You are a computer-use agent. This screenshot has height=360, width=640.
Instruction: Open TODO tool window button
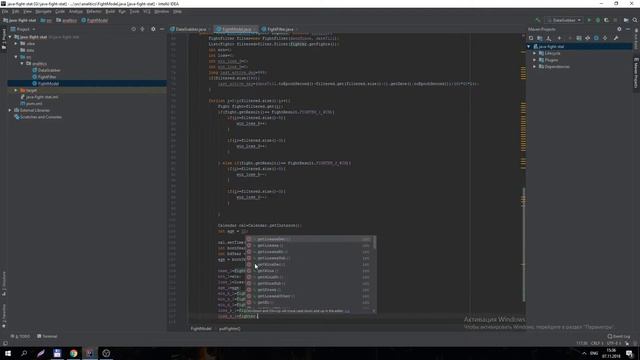coord(20,336)
